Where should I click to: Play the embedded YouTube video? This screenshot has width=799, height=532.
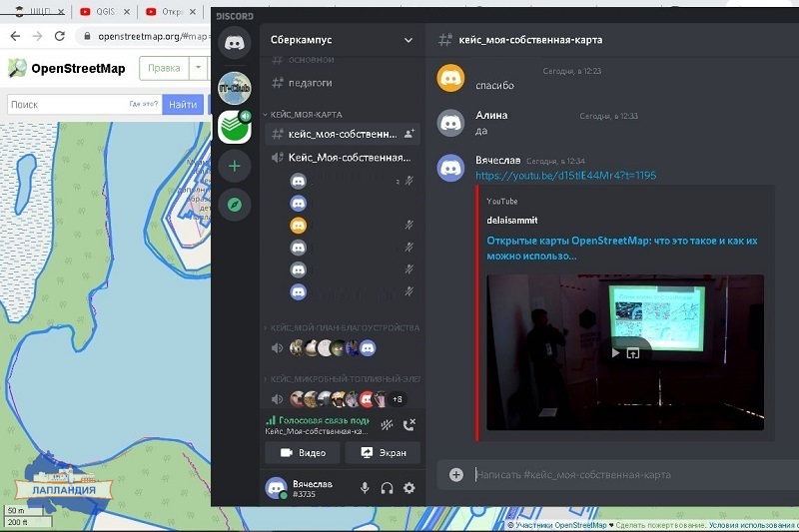(615, 352)
